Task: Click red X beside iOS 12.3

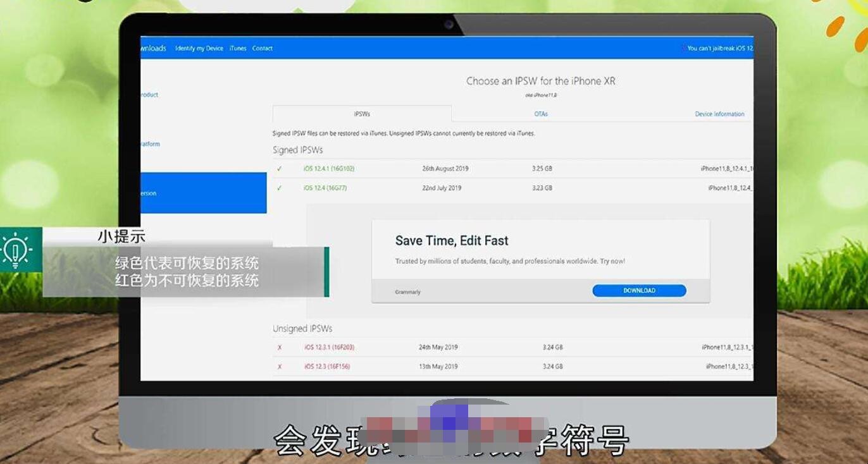Action: click(x=280, y=367)
